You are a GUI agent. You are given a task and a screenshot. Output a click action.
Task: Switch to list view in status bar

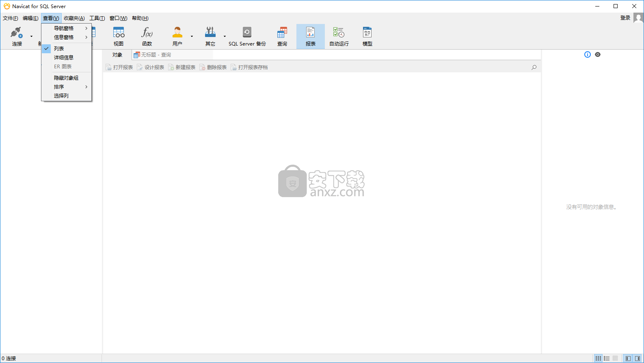coord(607,359)
